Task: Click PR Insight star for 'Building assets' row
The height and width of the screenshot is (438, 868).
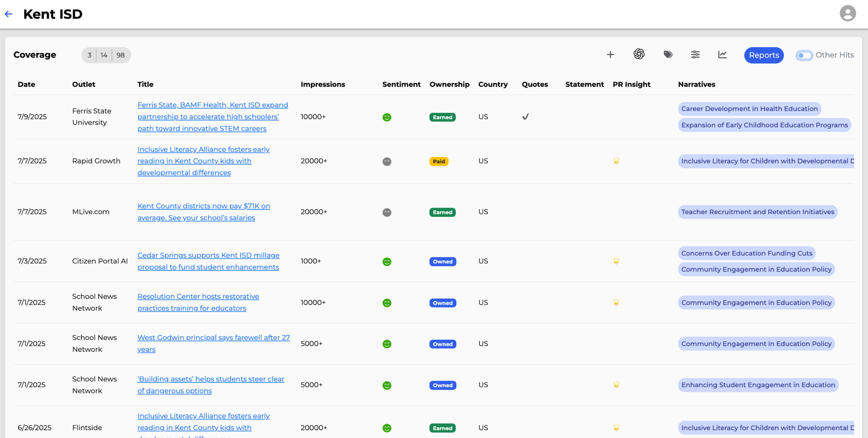Action: [x=616, y=385]
